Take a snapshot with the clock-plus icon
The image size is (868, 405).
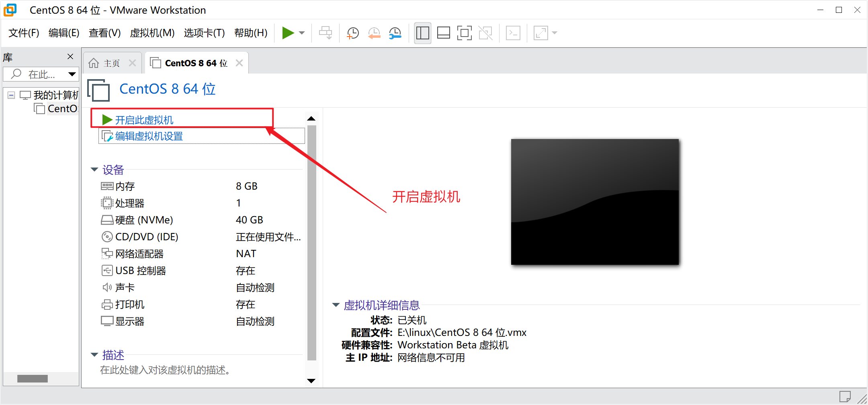(352, 33)
